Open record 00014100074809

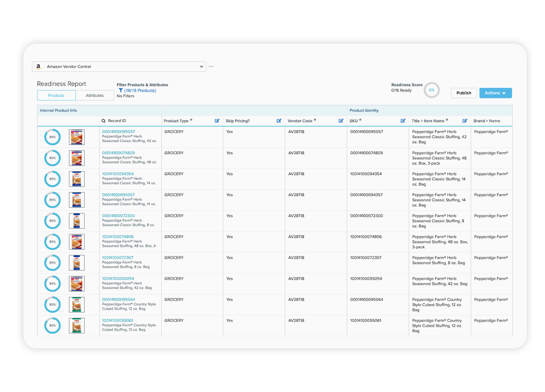coord(119,153)
